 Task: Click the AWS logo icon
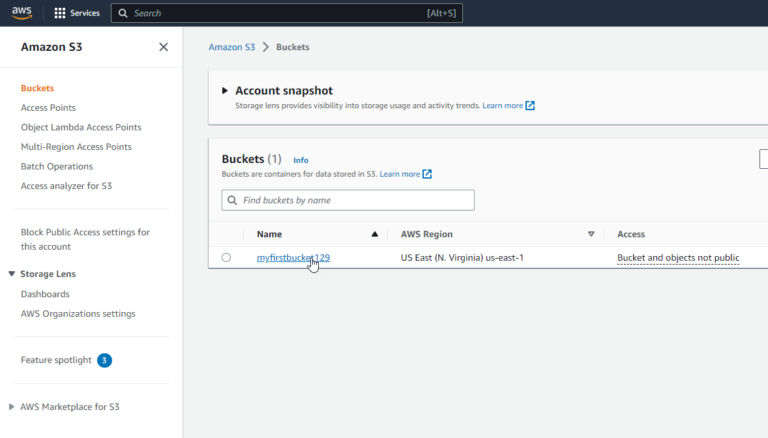pos(21,13)
